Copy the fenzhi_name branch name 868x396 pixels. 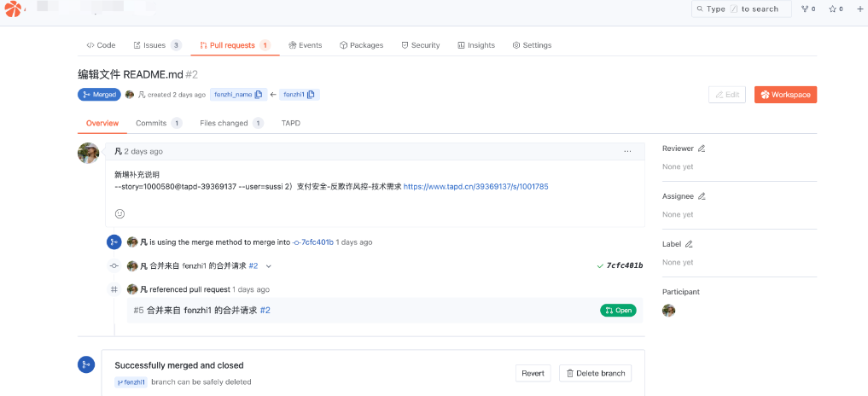click(x=259, y=95)
